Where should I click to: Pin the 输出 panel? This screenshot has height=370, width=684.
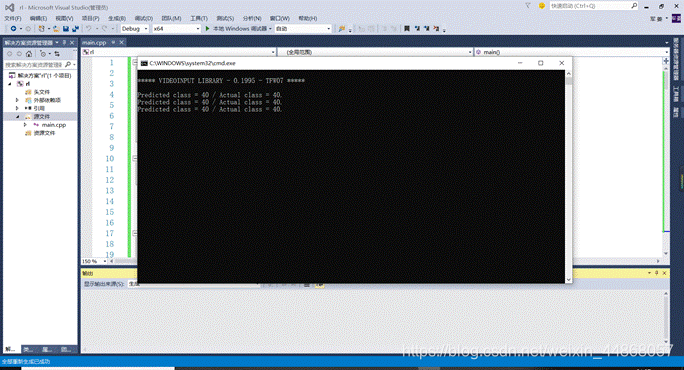657,273
